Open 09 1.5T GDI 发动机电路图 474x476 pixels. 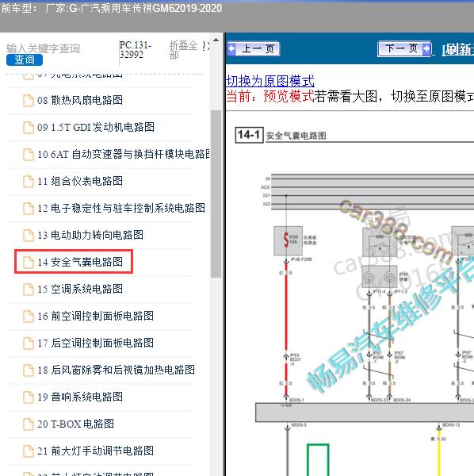coord(96,127)
